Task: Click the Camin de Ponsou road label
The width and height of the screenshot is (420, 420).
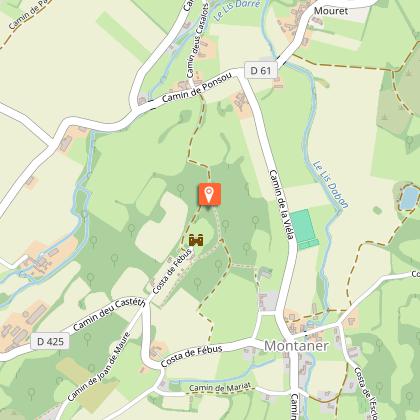Action: point(197,88)
